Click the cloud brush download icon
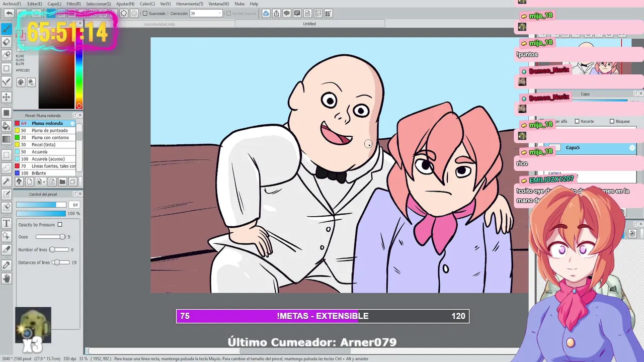 (19, 182)
